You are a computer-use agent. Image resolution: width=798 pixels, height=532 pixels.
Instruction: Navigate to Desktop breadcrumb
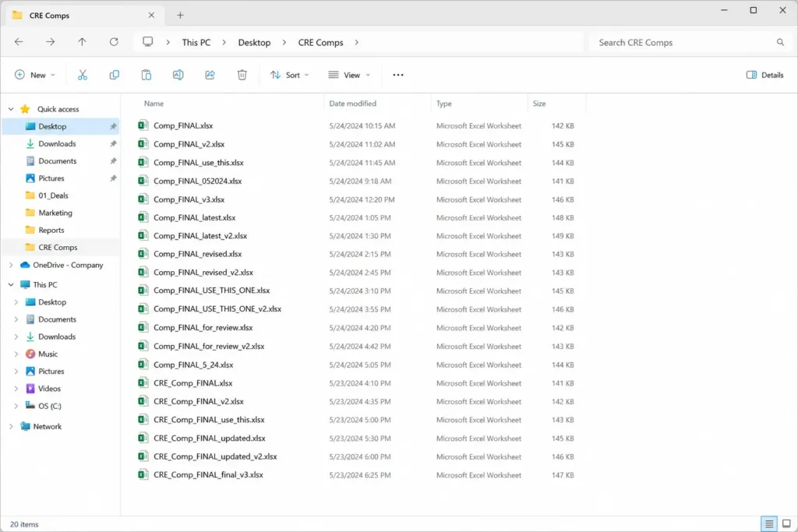[254, 42]
